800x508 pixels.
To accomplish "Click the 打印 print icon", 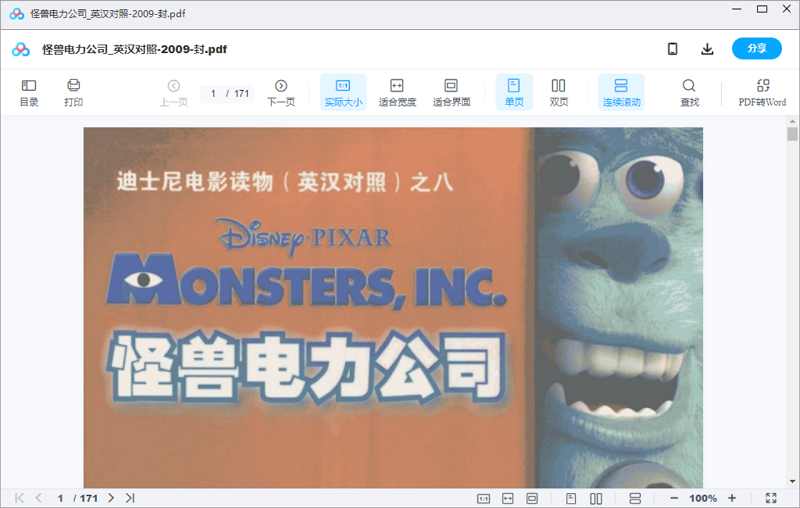I will (x=73, y=92).
